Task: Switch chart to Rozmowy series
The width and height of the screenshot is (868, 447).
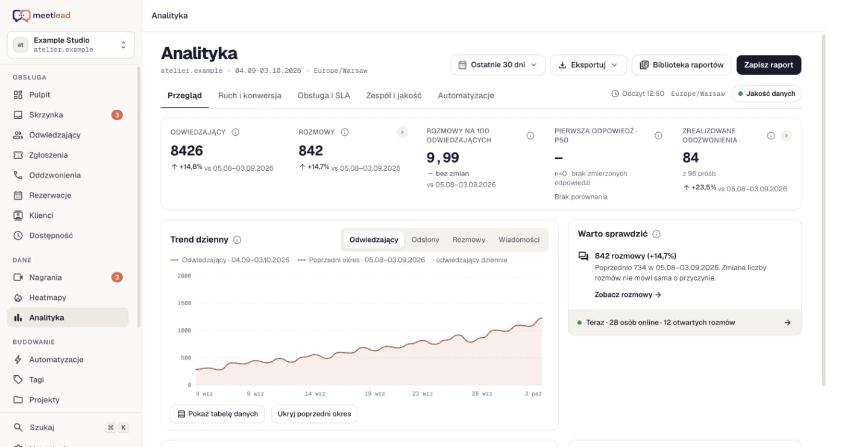Action: point(469,239)
